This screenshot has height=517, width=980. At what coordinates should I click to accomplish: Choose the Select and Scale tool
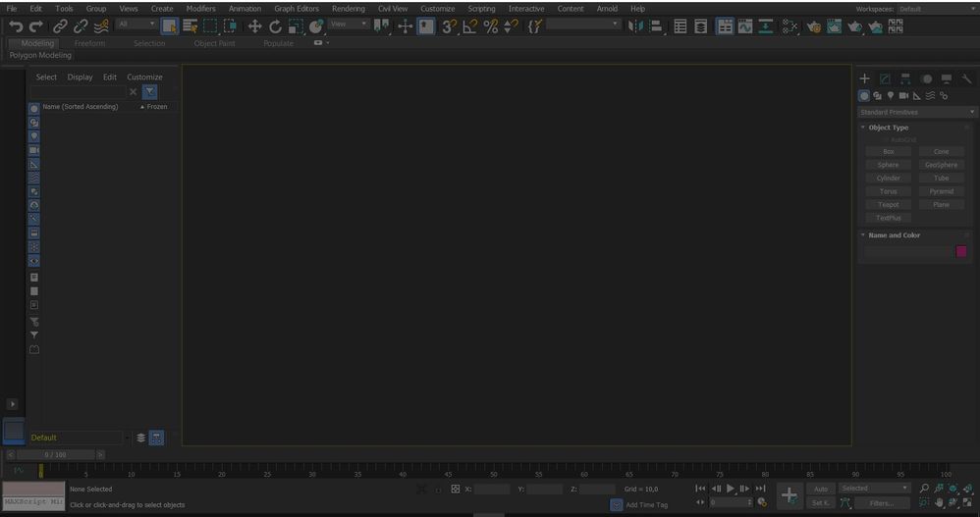click(296, 26)
